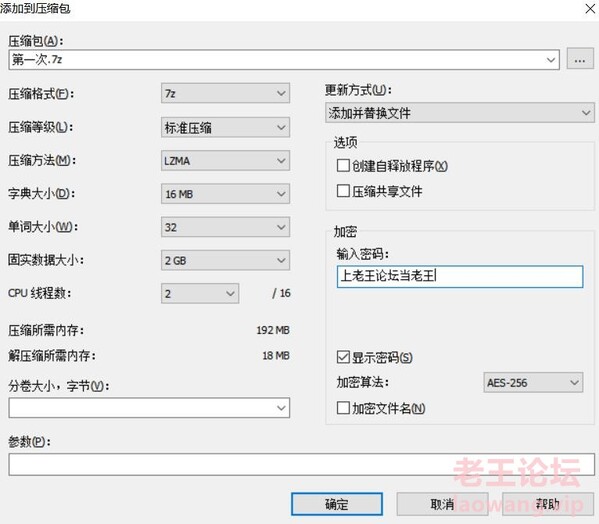Open the 加密算法 AES-256 dropdown
599x524 pixels.
(533, 382)
